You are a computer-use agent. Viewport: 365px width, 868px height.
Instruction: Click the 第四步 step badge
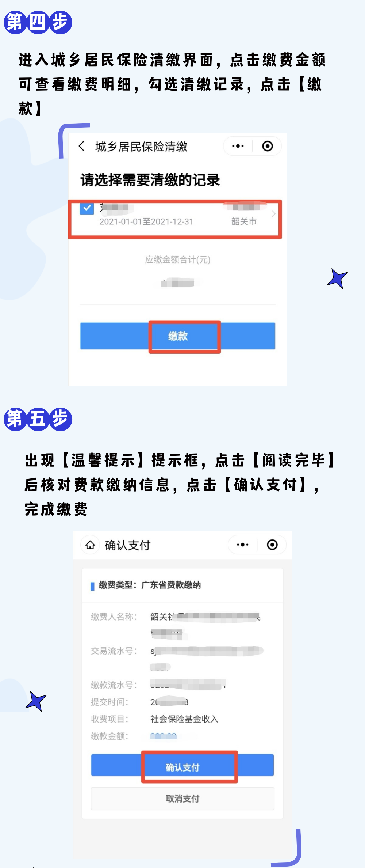(x=38, y=22)
